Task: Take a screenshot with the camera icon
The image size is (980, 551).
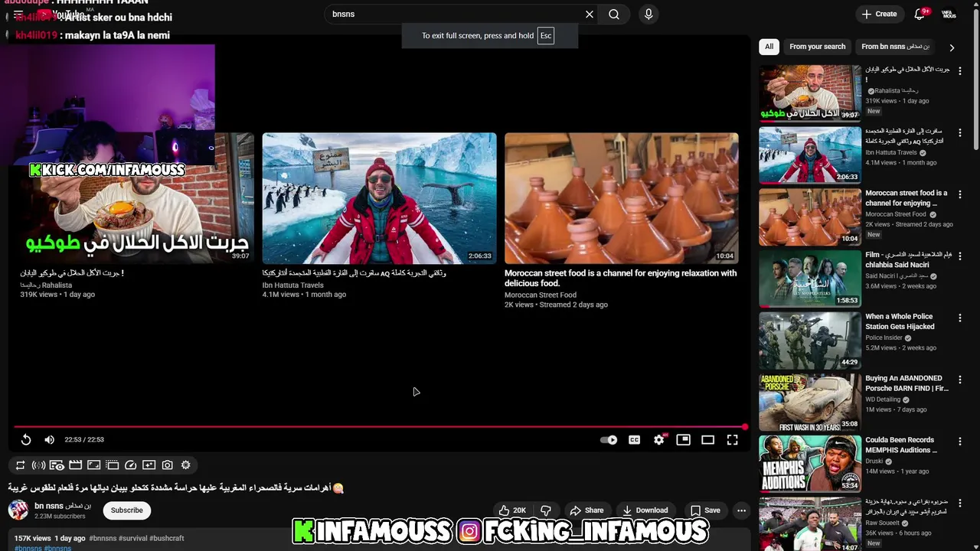Action: [x=167, y=465]
